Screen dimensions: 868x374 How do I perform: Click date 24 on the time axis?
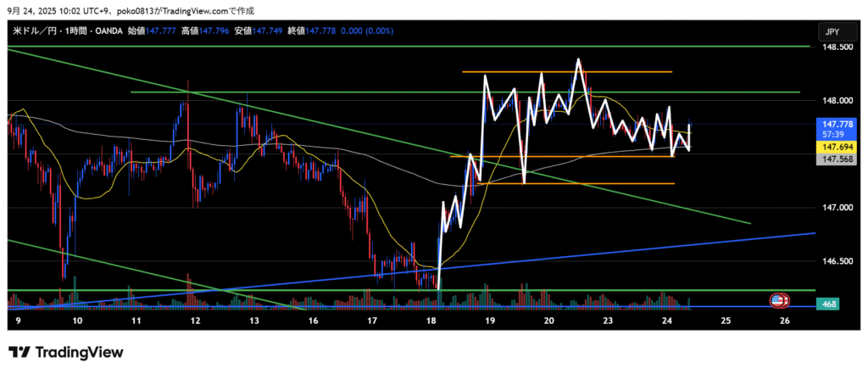[x=666, y=321]
